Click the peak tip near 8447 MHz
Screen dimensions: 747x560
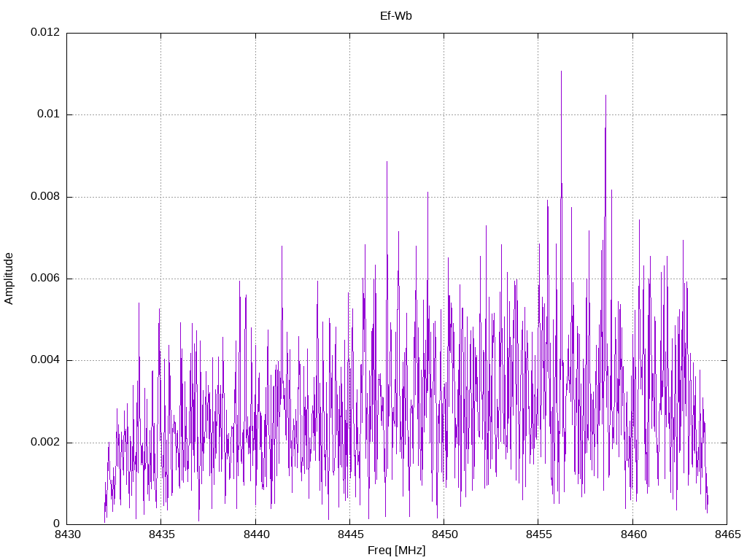387,163
